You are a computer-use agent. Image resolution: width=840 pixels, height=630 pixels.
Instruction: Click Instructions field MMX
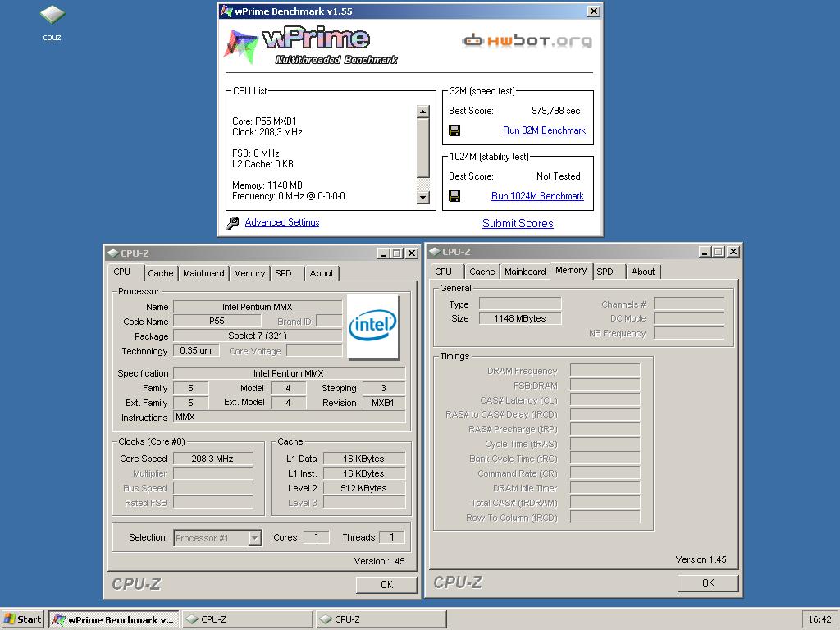click(x=290, y=418)
